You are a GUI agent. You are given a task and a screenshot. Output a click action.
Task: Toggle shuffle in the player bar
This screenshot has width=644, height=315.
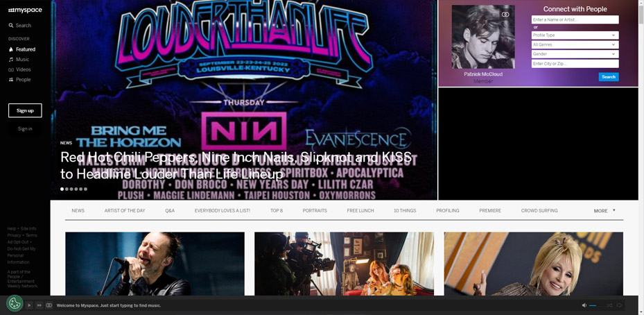tap(609, 305)
